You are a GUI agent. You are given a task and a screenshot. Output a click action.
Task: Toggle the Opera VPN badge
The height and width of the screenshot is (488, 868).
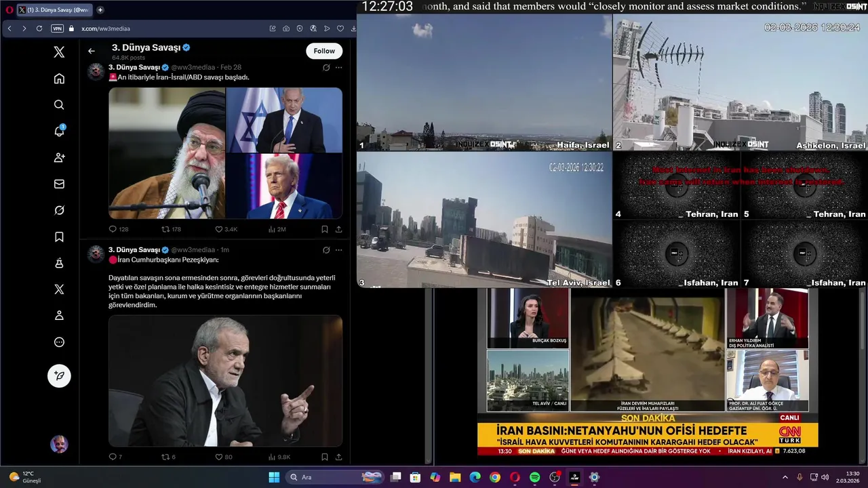(57, 28)
